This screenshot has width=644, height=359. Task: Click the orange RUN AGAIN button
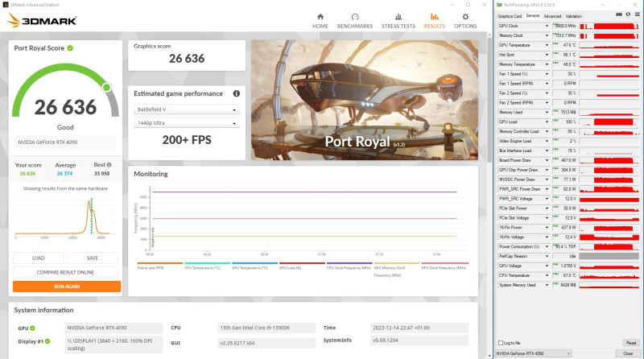click(x=67, y=287)
